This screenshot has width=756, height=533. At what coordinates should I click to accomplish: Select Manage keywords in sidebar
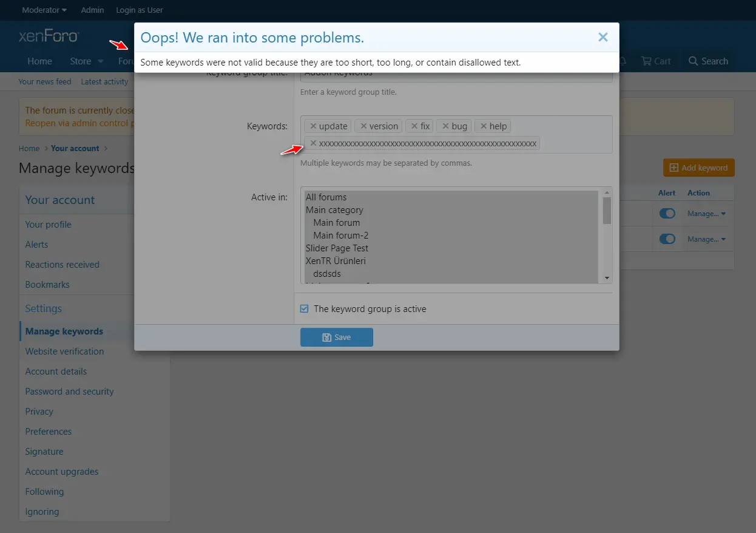click(x=64, y=331)
